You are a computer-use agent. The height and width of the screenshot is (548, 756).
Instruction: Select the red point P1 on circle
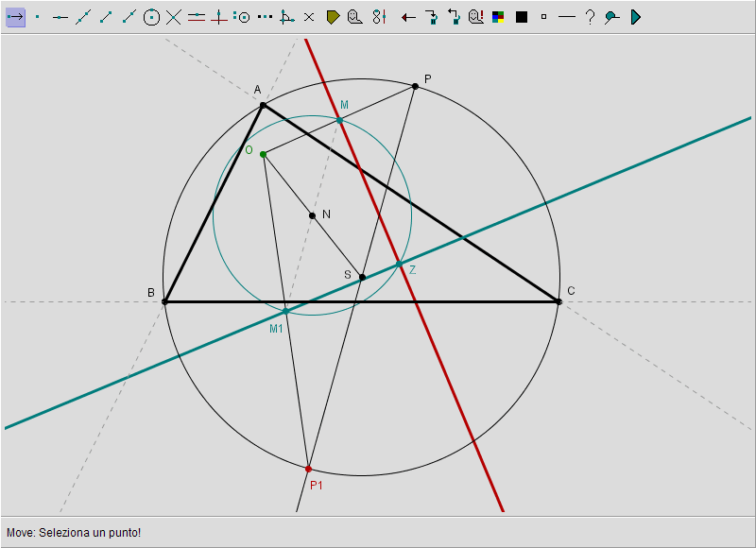pos(309,469)
